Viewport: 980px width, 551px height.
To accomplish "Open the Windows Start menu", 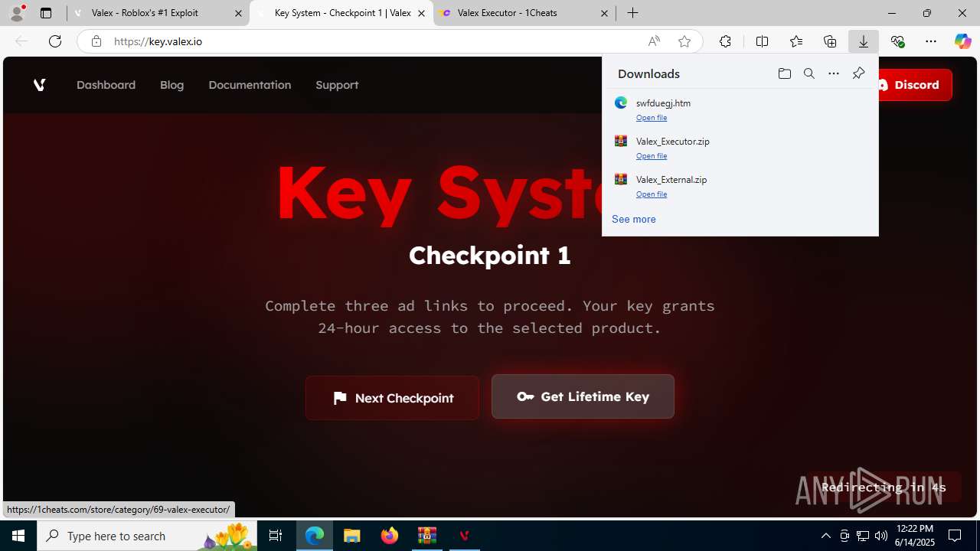I will click(x=18, y=536).
